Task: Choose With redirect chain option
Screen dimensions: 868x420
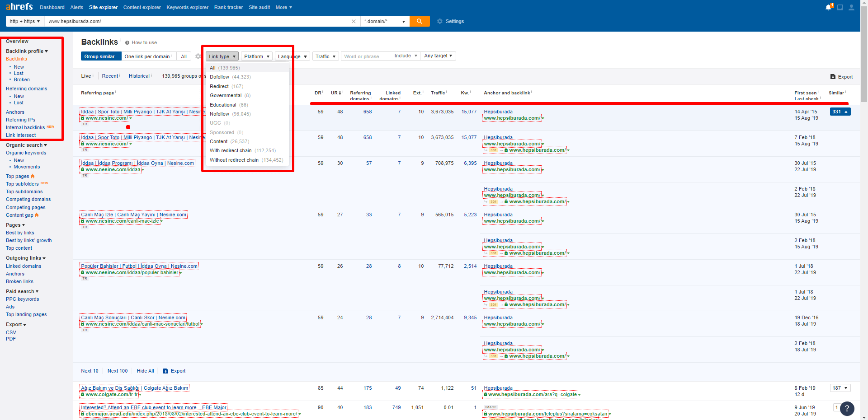Action: [247, 150]
